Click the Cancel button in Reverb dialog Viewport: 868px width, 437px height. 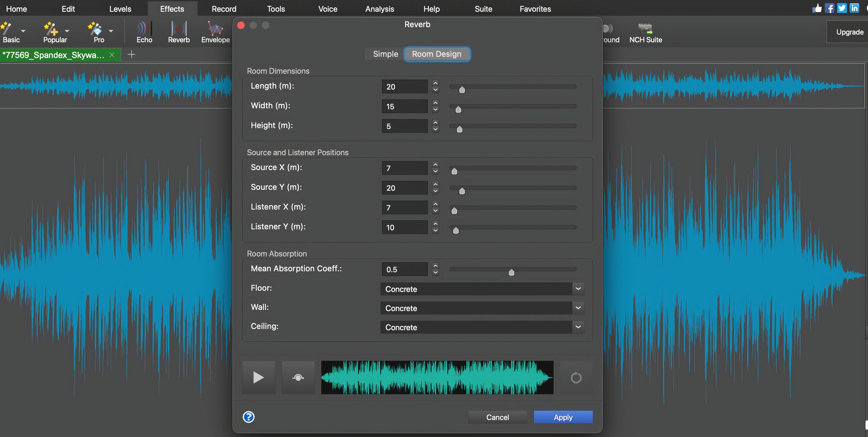point(498,417)
